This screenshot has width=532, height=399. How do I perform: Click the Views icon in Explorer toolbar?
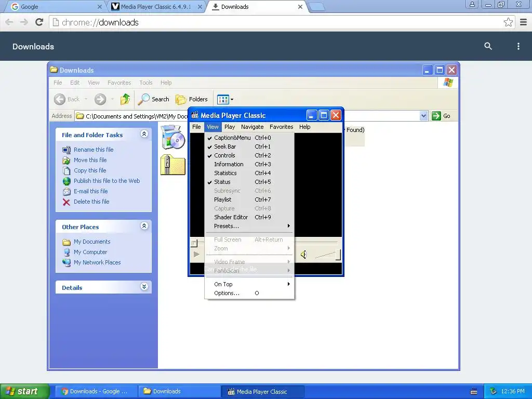coord(223,99)
